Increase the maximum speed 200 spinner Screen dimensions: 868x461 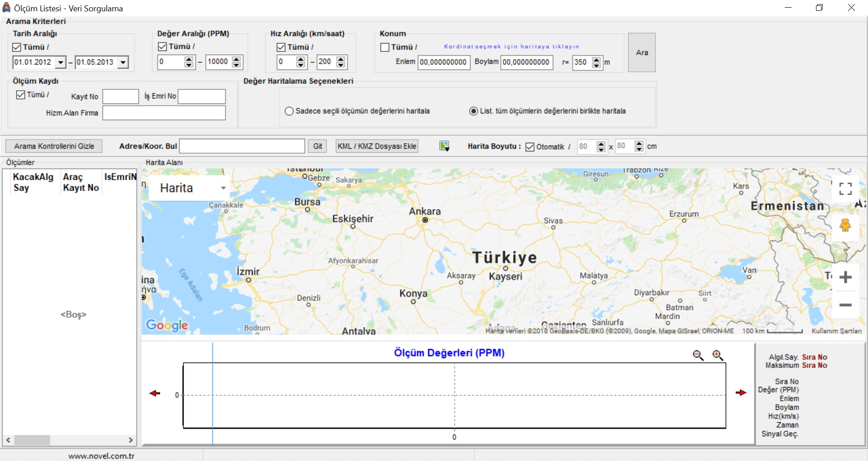(x=341, y=59)
